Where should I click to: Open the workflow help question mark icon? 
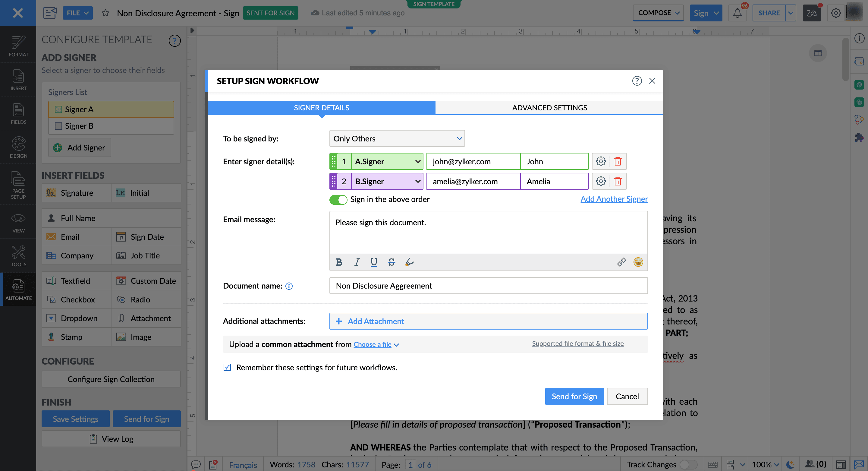[x=637, y=81]
